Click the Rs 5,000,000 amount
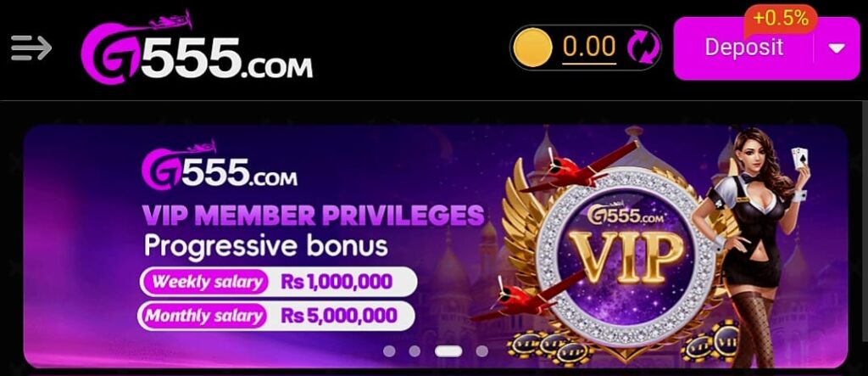 pos(339,316)
